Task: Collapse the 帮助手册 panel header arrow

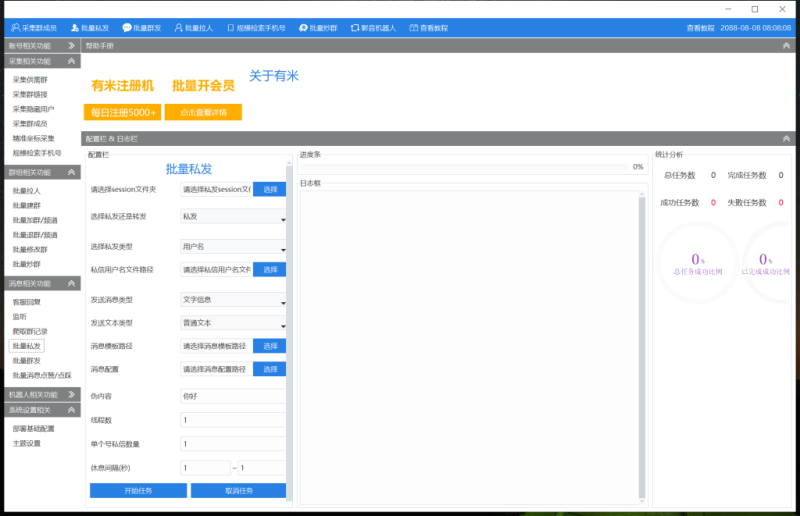Action: click(786, 45)
